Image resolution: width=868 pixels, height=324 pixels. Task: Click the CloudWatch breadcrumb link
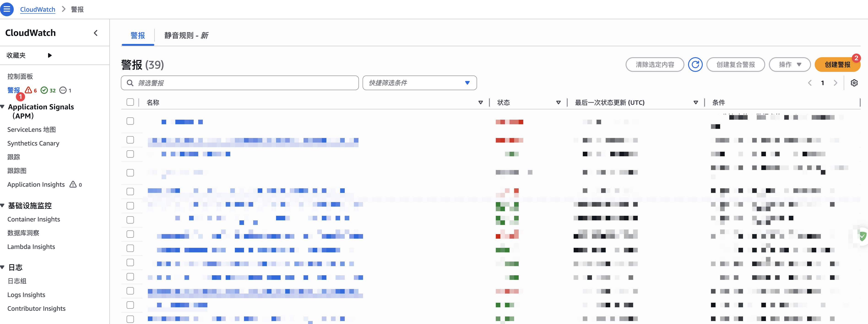click(x=37, y=9)
